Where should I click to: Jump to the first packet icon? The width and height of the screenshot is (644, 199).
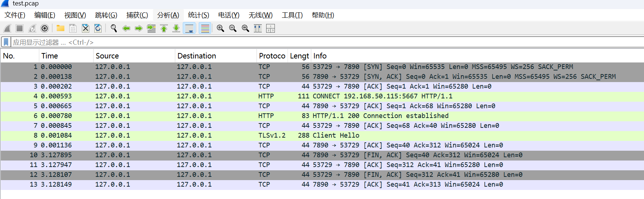(164, 28)
